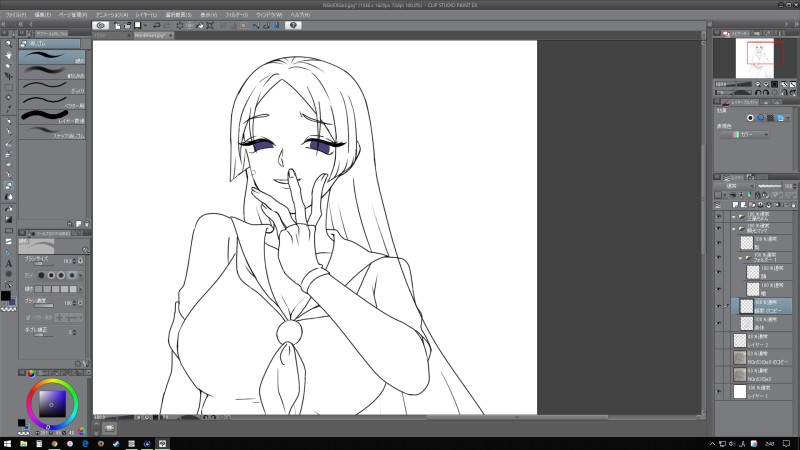Toggle visibility of bottom レイヤー 1 layer
The width and height of the screenshot is (800, 450).
coord(719,391)
